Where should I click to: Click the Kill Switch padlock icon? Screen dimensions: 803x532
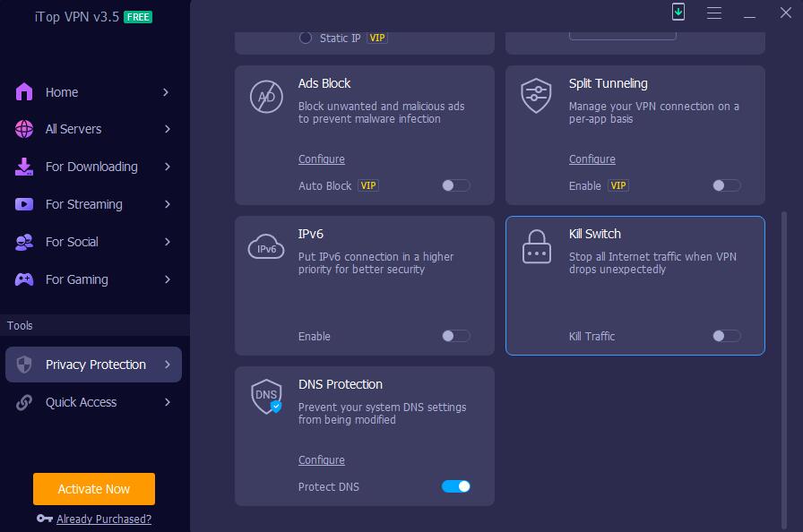(x=536, y=247)
